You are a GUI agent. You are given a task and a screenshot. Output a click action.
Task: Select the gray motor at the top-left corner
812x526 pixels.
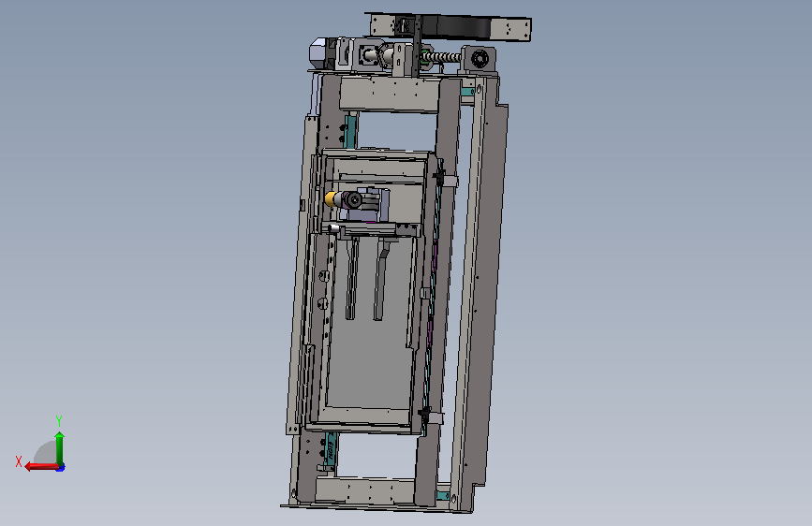coord(322,51)
